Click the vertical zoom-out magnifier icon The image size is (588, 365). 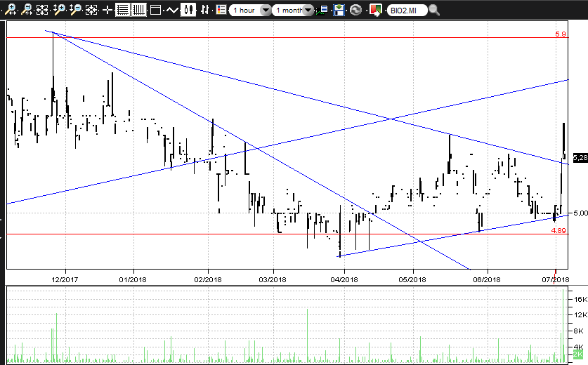click(75, 10)
